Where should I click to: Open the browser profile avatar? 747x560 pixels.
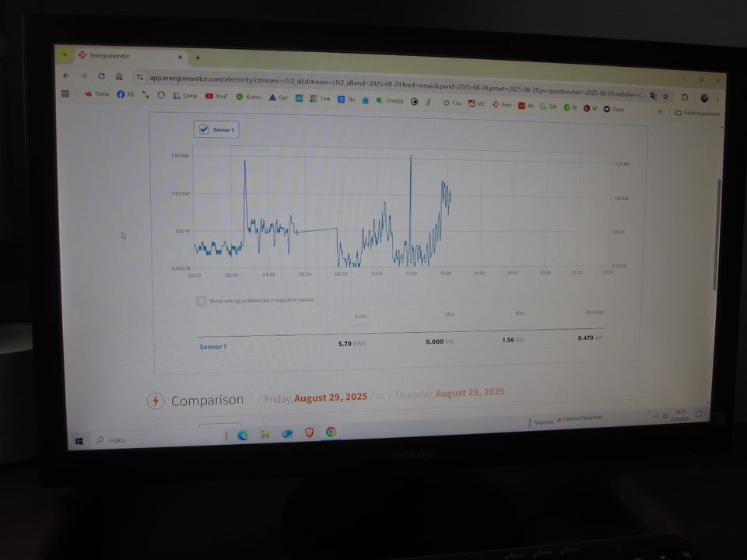704,98
